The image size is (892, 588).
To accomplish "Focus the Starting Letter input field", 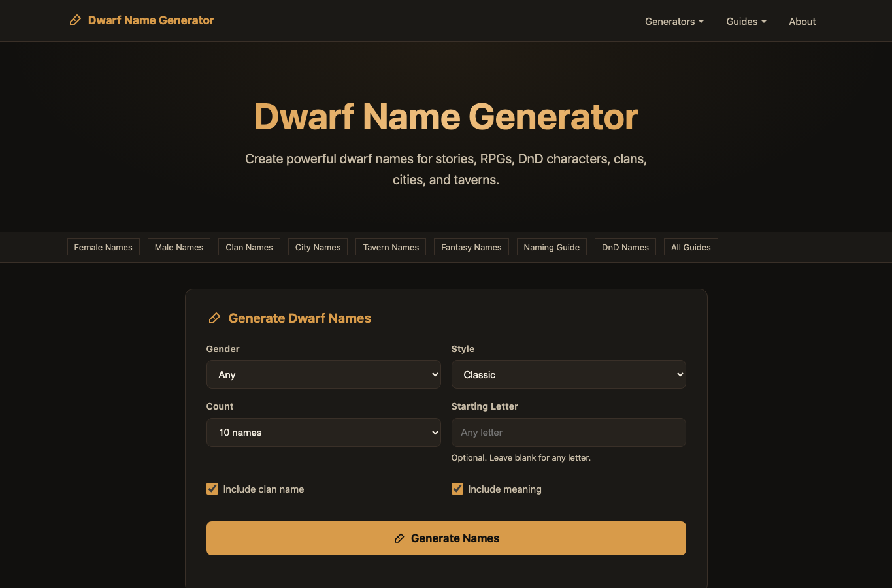I will [x=569, y=433].
